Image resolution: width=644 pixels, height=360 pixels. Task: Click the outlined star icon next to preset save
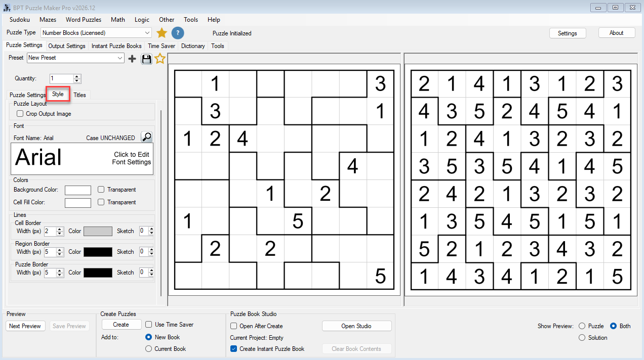click(160, 59)
